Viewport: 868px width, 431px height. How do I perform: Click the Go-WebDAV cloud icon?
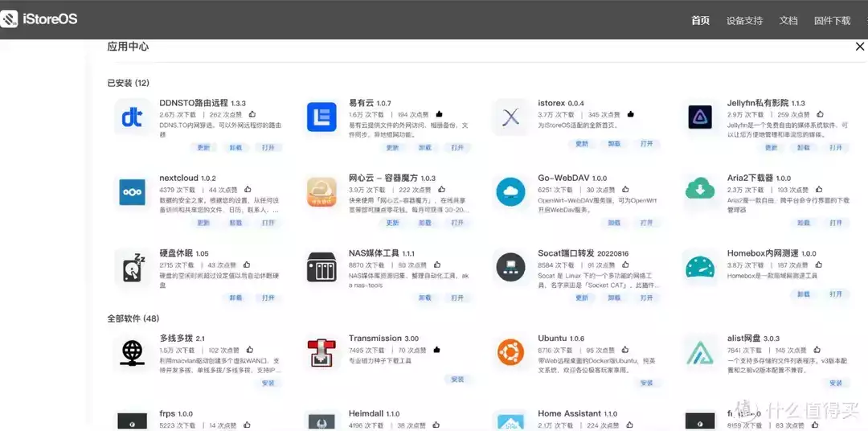pyautogui.click(x=510, y=192)
